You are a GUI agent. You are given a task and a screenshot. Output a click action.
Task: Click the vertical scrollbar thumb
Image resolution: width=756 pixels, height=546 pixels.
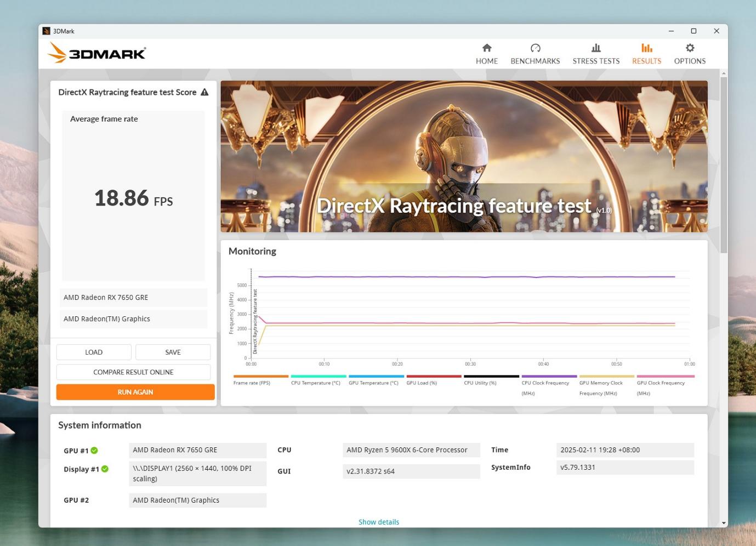tap(724, 164)
